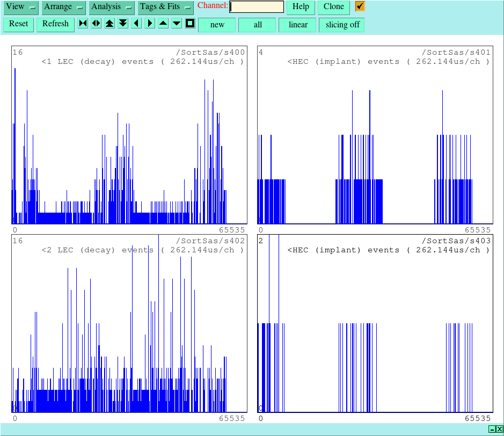Screen dimensions: 504x436
Task: Click the horizontal expand diamond-arrows icon
Action: [x=96, y=24]
